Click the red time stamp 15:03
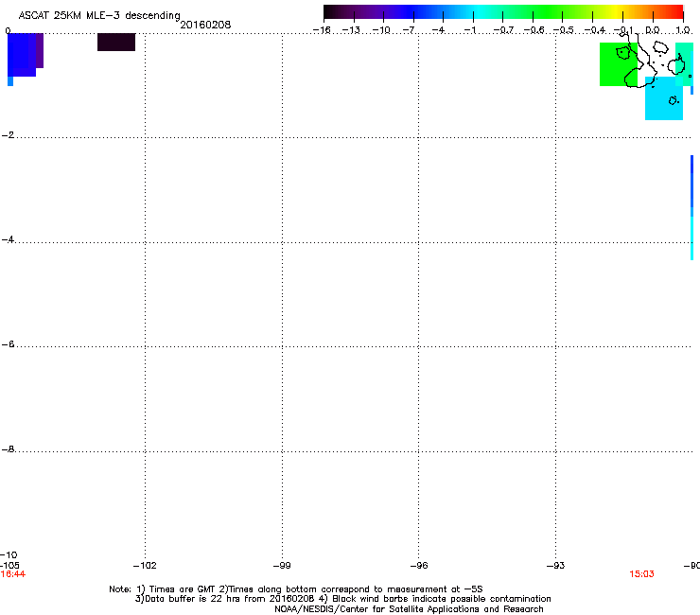The image size is (700, 615). 642,574
